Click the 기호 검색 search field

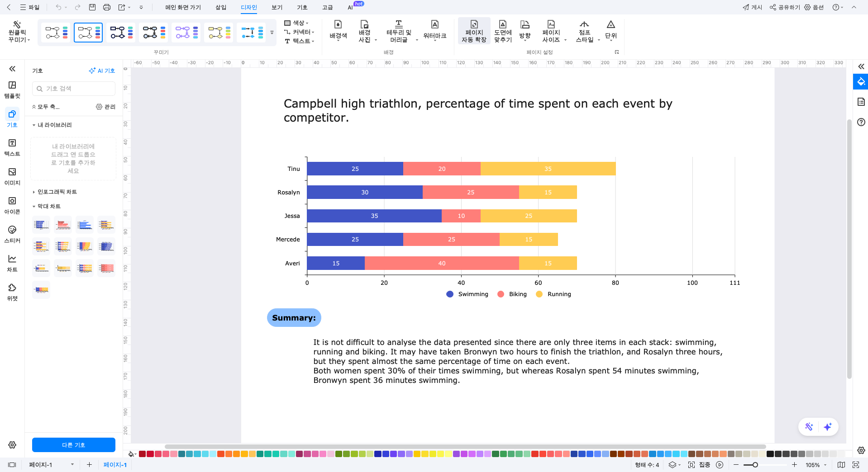73,89
